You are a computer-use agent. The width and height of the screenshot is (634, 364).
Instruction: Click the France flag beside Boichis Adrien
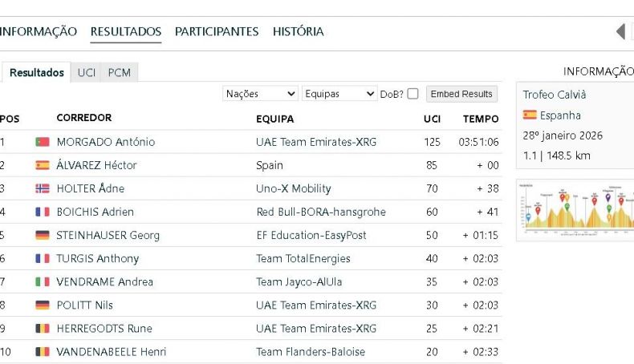click(43, 212)
